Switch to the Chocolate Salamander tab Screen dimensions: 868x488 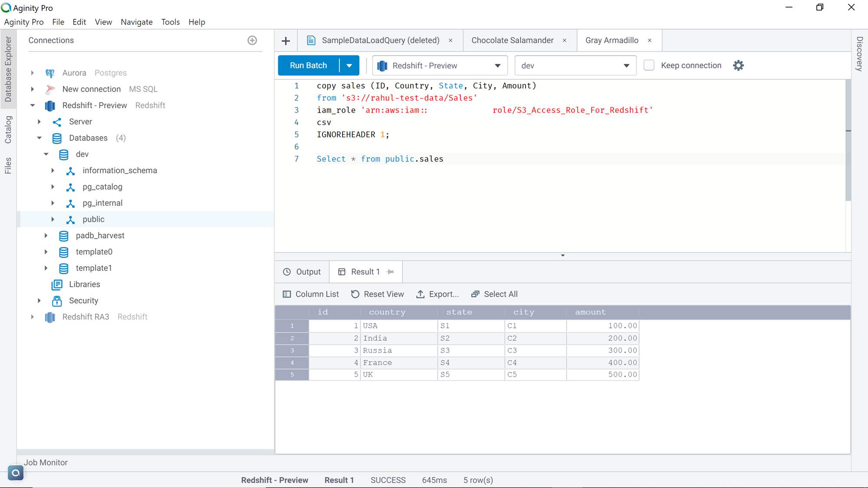point(512,40)
